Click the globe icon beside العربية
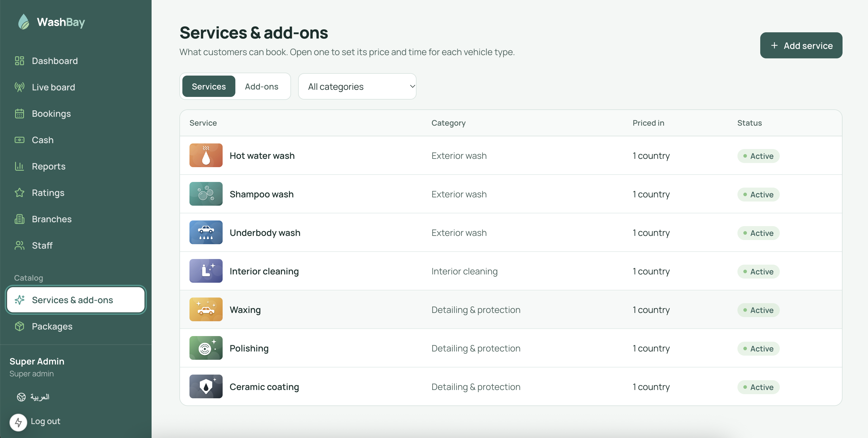 (x=21, y=397)
